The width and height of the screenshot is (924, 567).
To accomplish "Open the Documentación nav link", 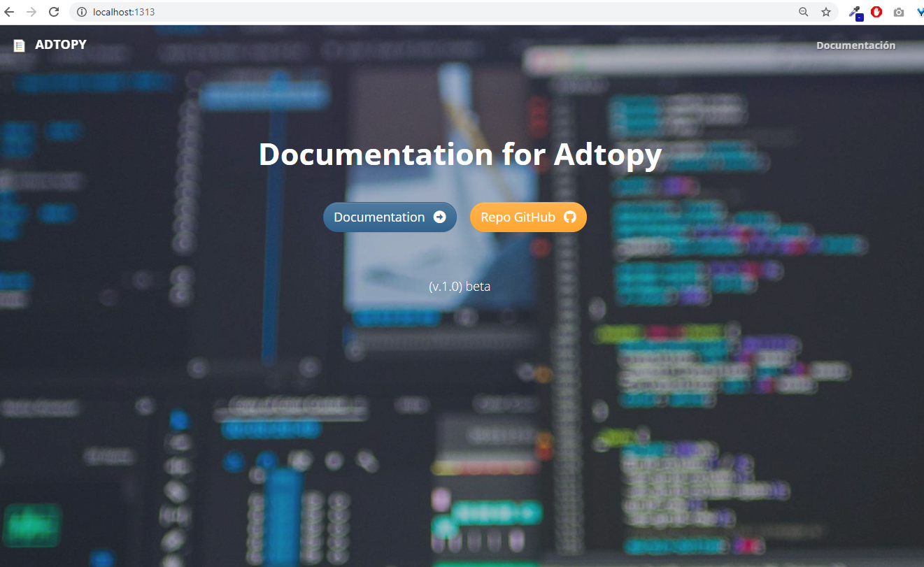I will pos(855,45).
